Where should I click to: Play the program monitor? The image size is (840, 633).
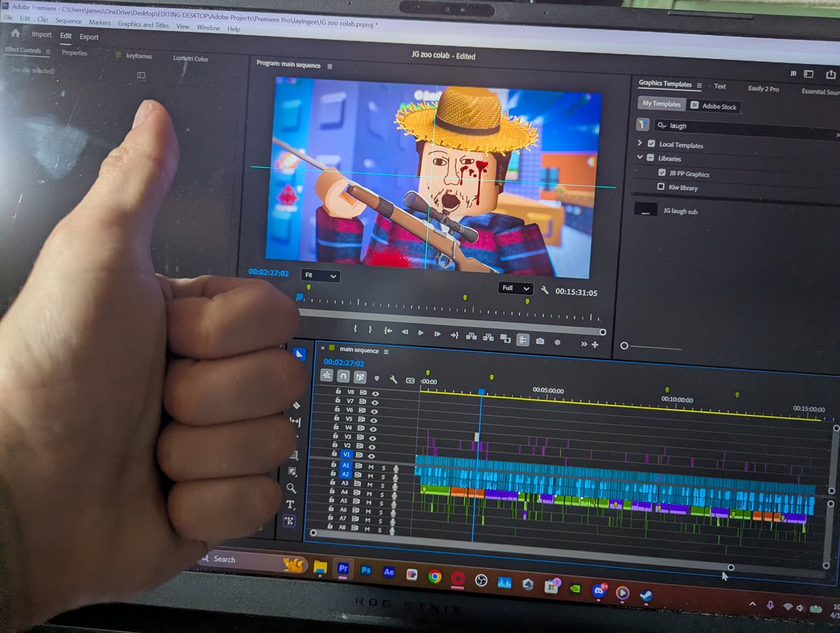tap(421, 333)
